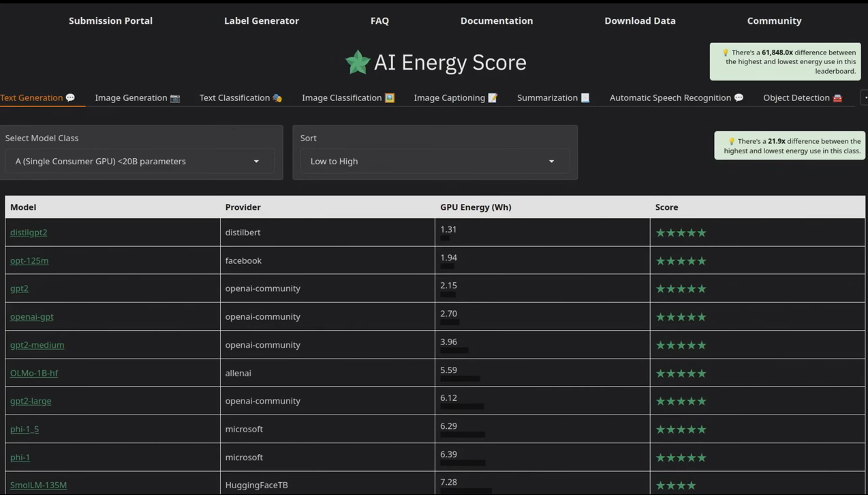Click the Download Data navigation link
This screenshot has height=495, width=868.
click(640, 20)
